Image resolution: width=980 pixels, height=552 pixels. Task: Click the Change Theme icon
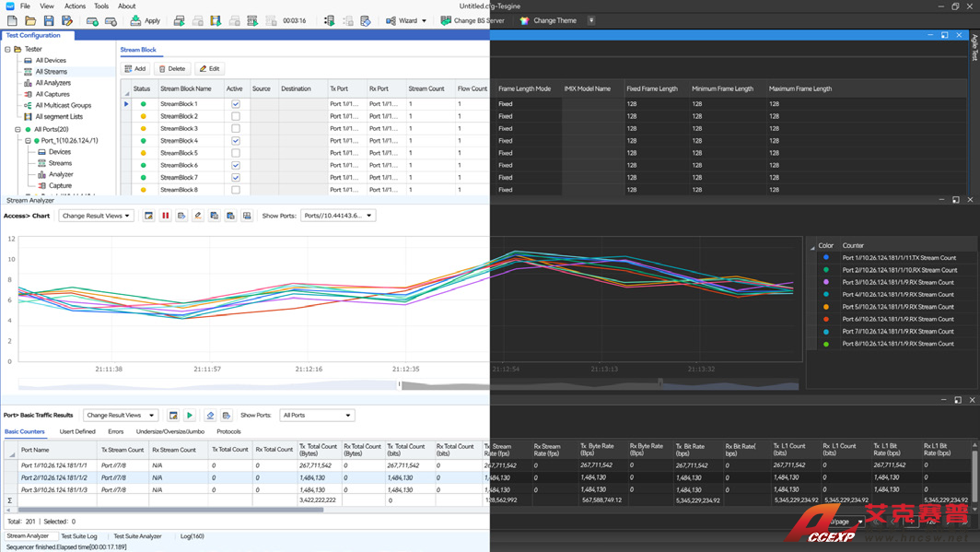(x=525, y=20)
